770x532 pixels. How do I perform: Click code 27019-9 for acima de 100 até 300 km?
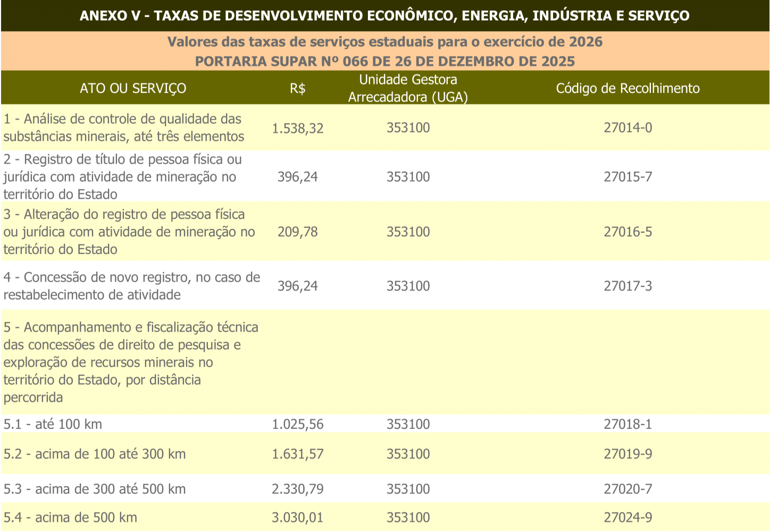628,454
